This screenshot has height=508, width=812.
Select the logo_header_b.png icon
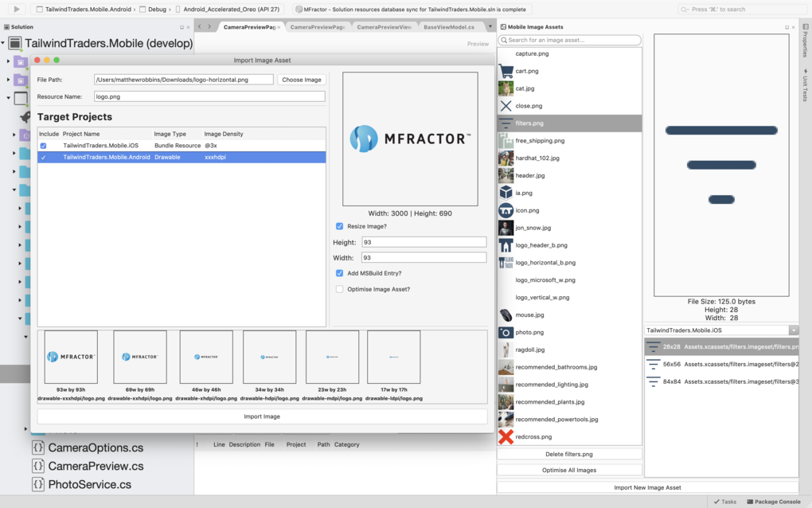pos(506,245)
